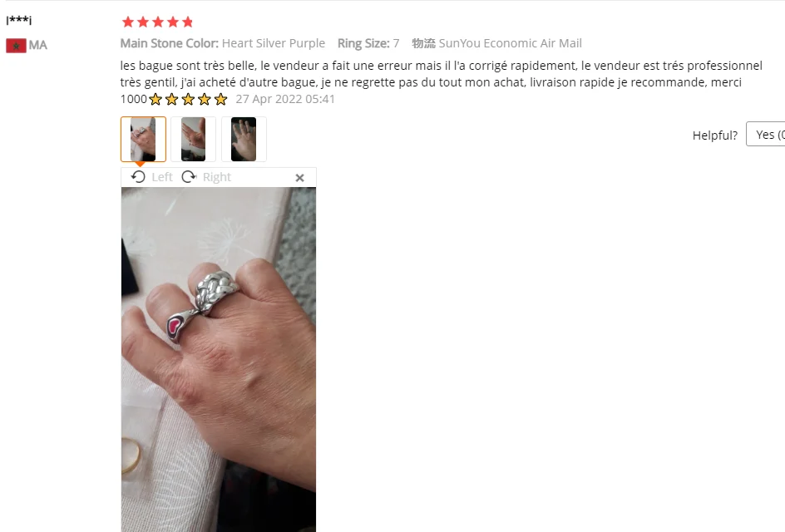Click the "Left" rotate label
The image size is (785, 532).
pyautogui.click(x=161, y=177)
